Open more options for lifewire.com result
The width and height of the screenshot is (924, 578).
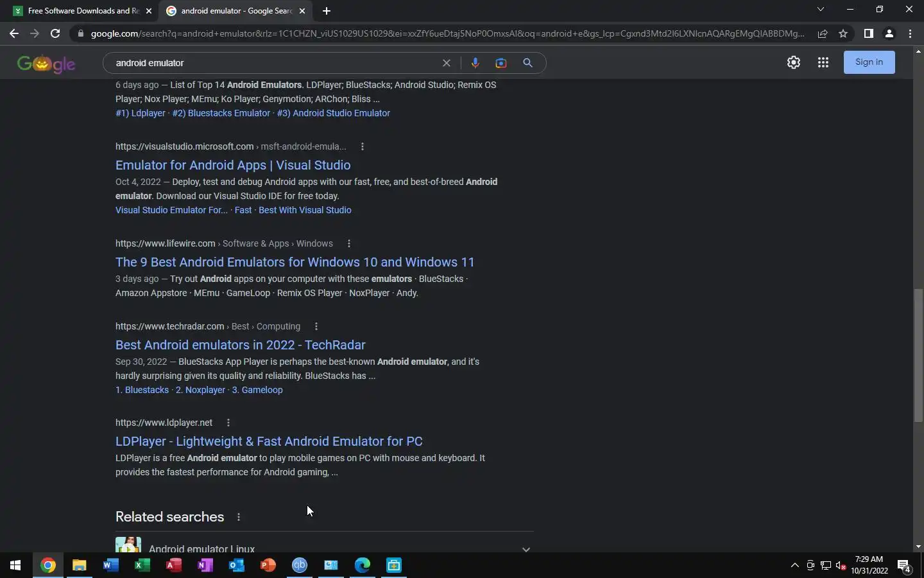click(x=349, y=243)
